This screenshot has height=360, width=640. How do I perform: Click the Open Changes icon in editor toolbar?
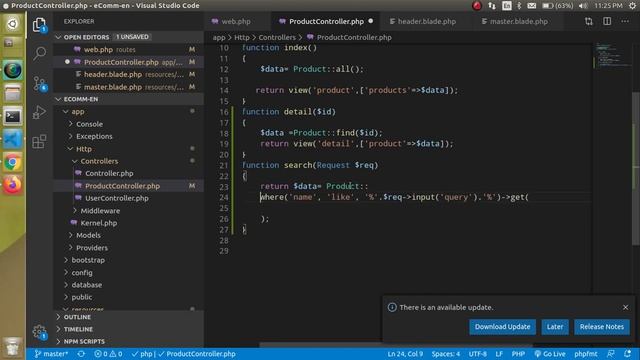589,21
